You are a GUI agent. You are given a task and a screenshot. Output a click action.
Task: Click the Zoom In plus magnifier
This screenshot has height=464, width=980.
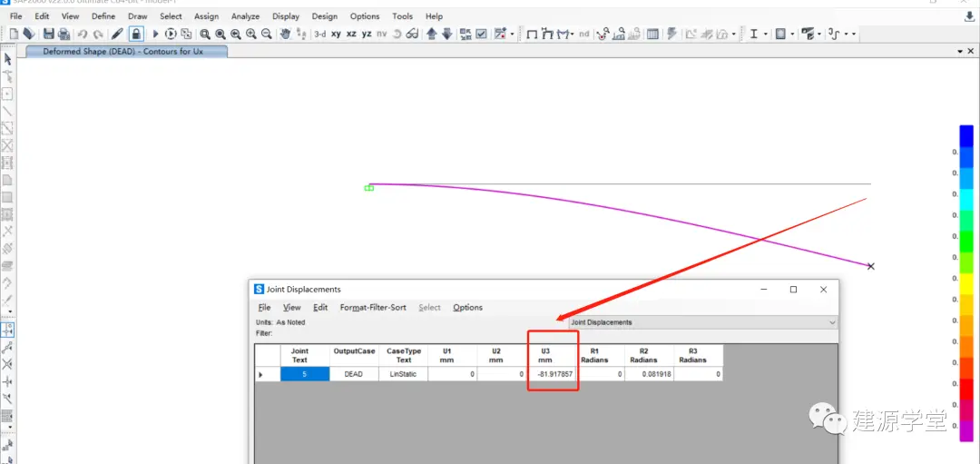(x=251, y=35)
